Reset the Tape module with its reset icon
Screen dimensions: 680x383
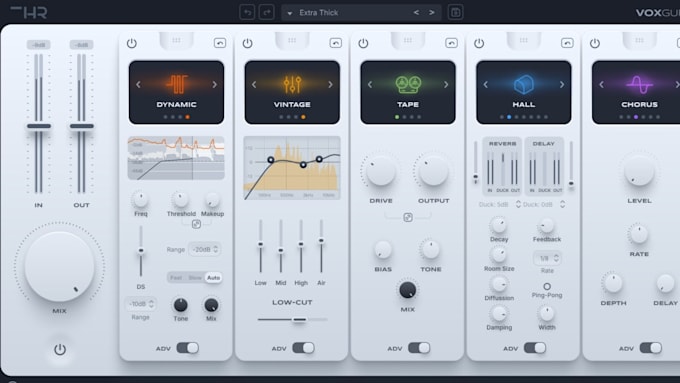coord(451,43)
